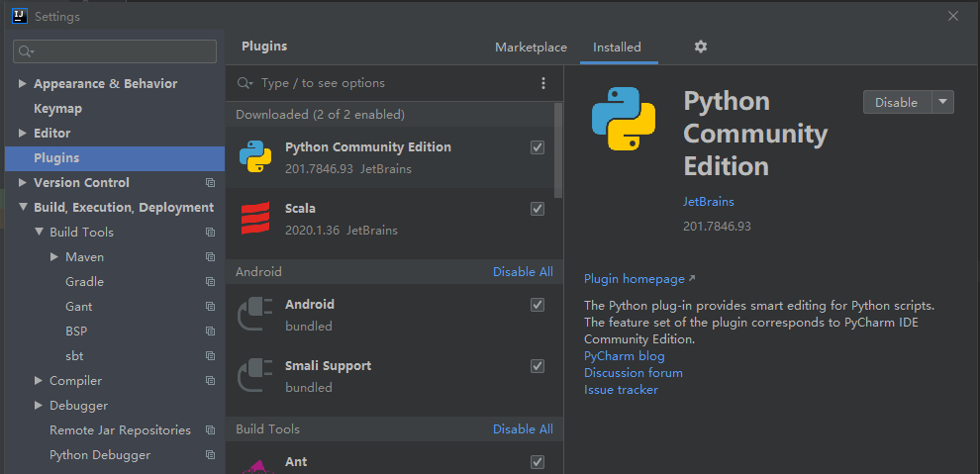Select the Installed plugins tab

(x=617, y=47)
